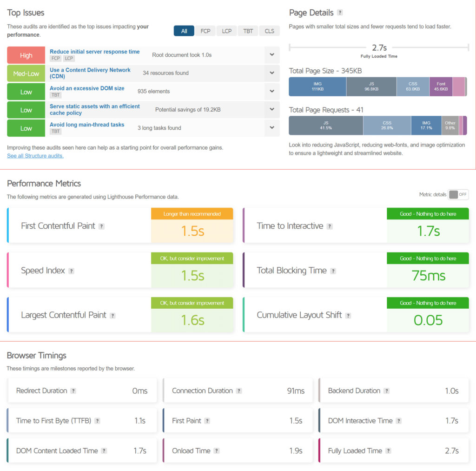Open help for Cumulative Layout Shift
The image size is (476, 471).
[x=349, y=315]
